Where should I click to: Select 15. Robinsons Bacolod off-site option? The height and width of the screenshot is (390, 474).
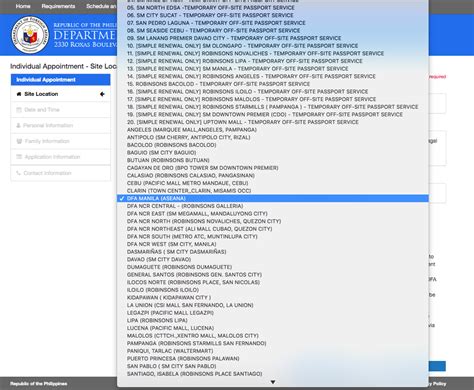coord(273,84)
